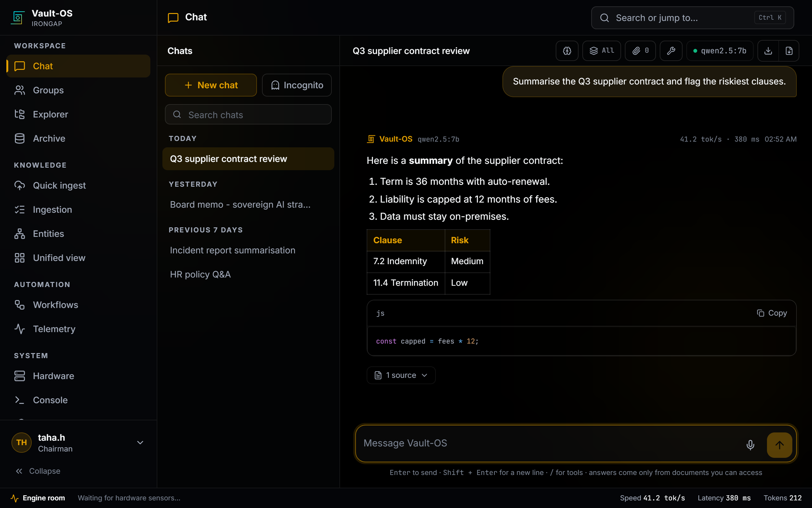
Task: Go to Explorer in the sidebar
Action: 78,115
